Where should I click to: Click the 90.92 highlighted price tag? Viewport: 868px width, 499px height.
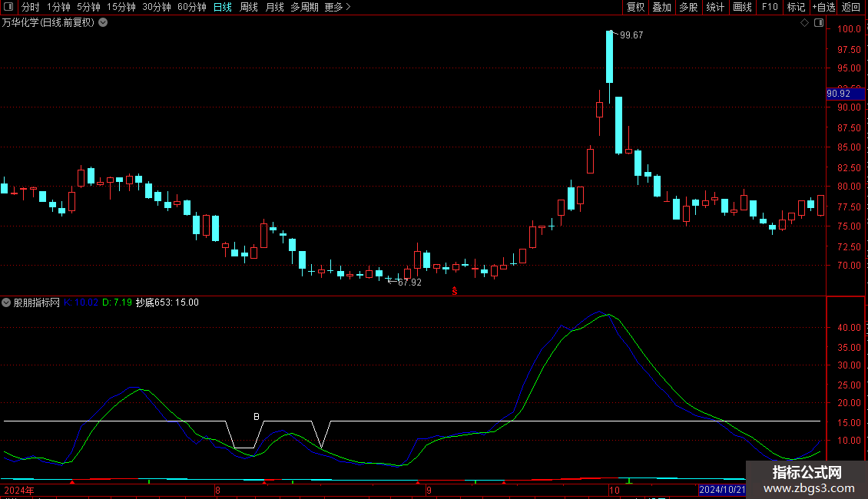[x=845, y=94]
